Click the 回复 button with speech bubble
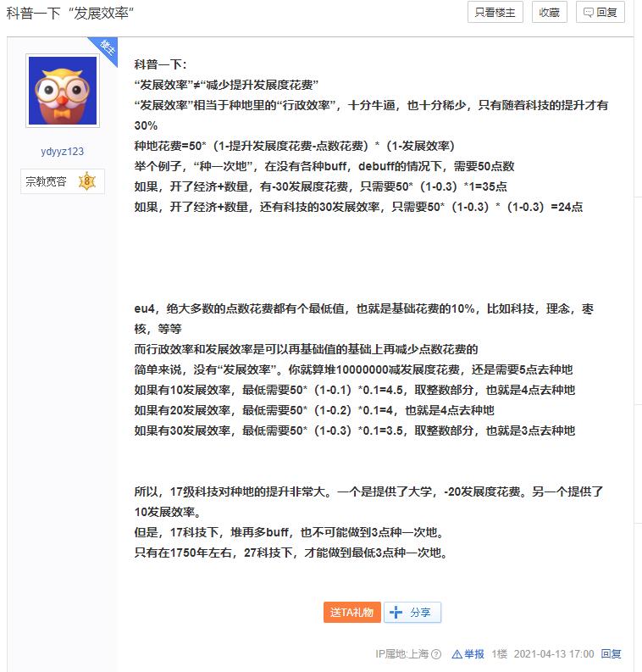642x672 pixels. (600, 13)
